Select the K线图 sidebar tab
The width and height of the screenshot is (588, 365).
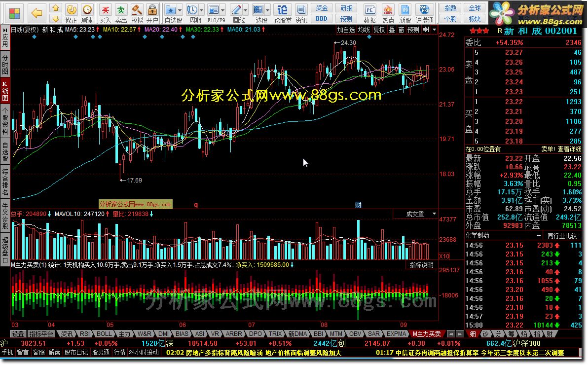click(x=5, y=90)
